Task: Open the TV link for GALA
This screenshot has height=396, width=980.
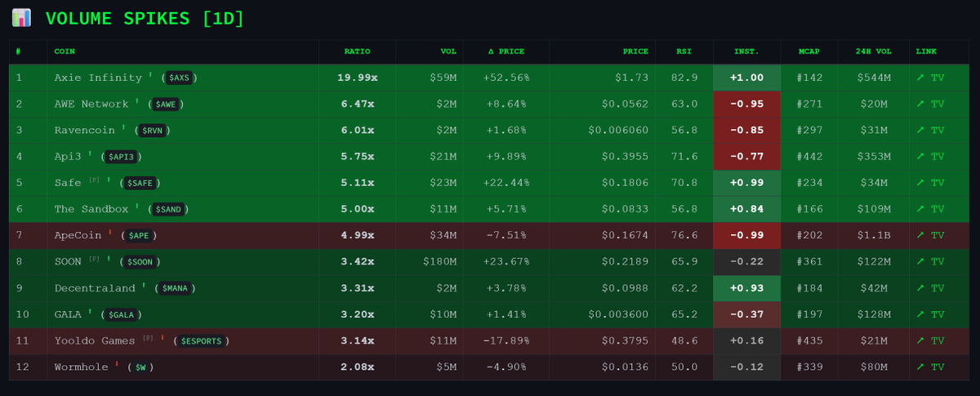Action: (930, 314)
